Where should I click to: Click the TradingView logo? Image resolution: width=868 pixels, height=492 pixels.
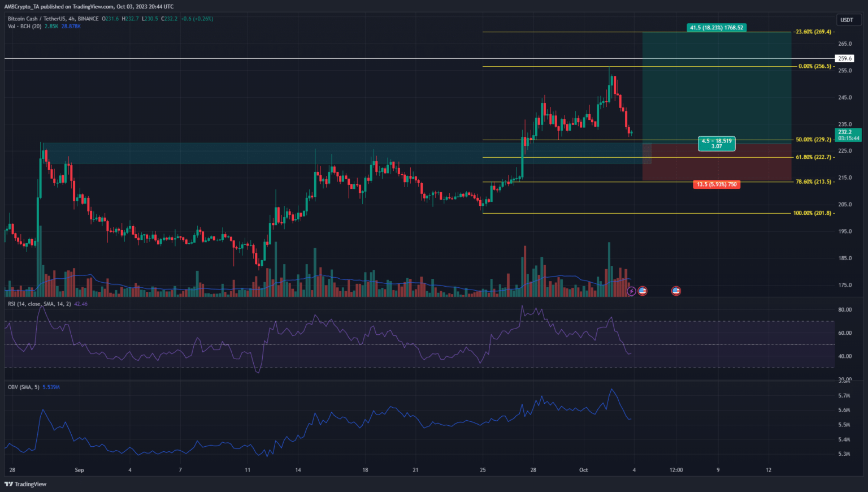click(x=26, y=484)
